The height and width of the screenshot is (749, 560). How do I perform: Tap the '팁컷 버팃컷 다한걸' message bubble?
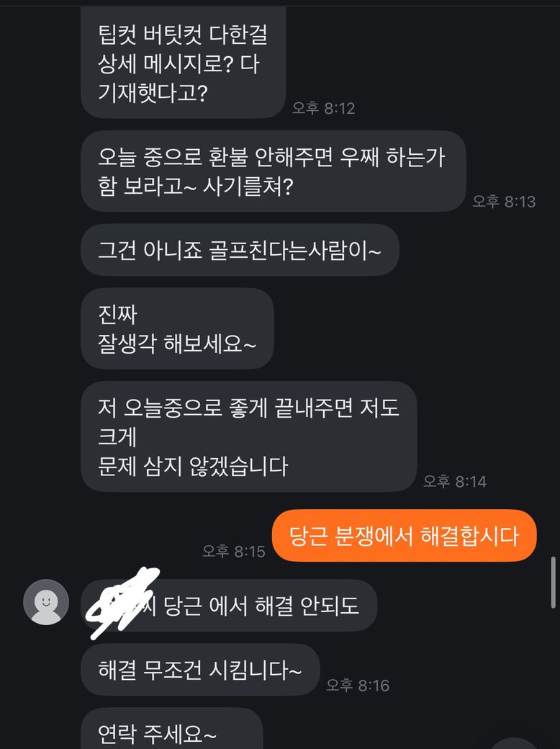[x=184, y=62]
